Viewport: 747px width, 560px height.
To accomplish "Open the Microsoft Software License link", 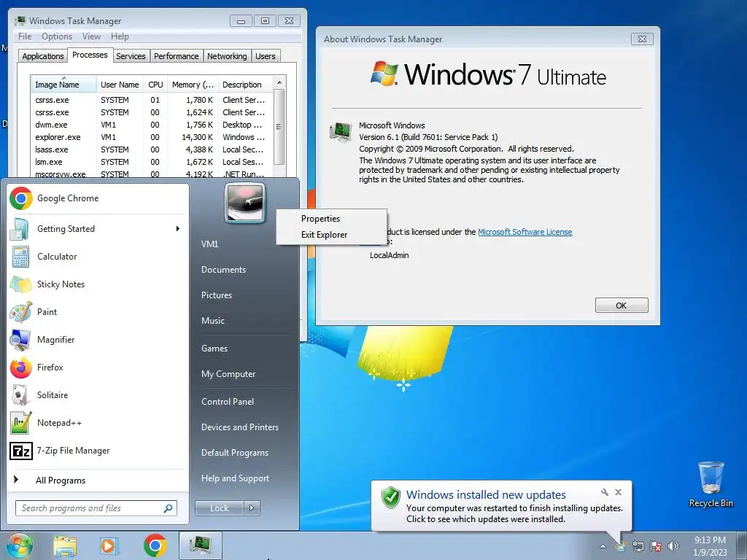I will click(x=525, y=232).
